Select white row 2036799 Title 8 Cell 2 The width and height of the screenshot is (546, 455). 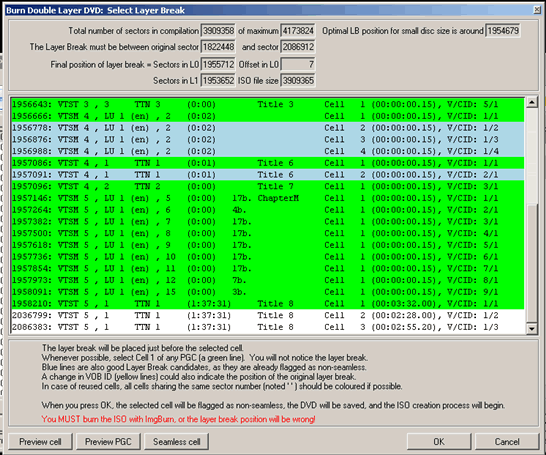point(268,315)
